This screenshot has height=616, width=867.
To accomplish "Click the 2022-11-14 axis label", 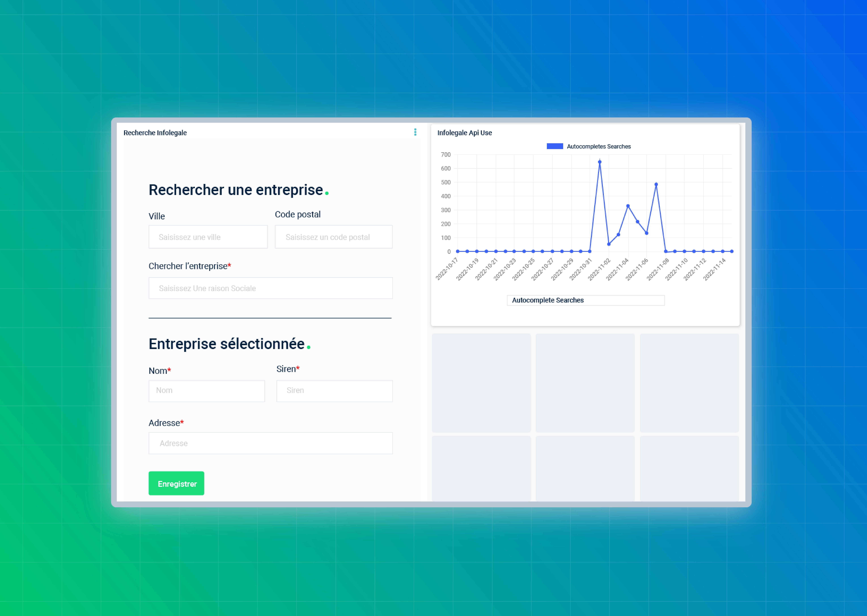I will tap(715, 269).
